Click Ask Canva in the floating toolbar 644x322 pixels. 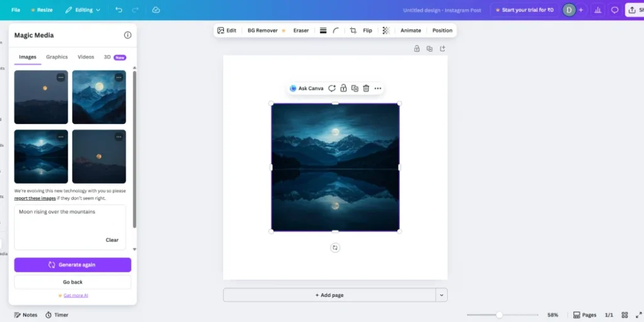(306, 88)
